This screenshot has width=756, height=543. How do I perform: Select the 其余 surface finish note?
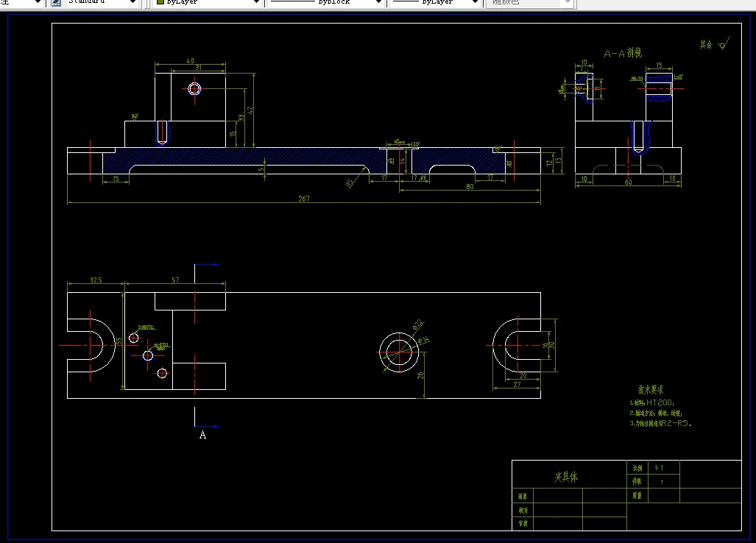707,45
